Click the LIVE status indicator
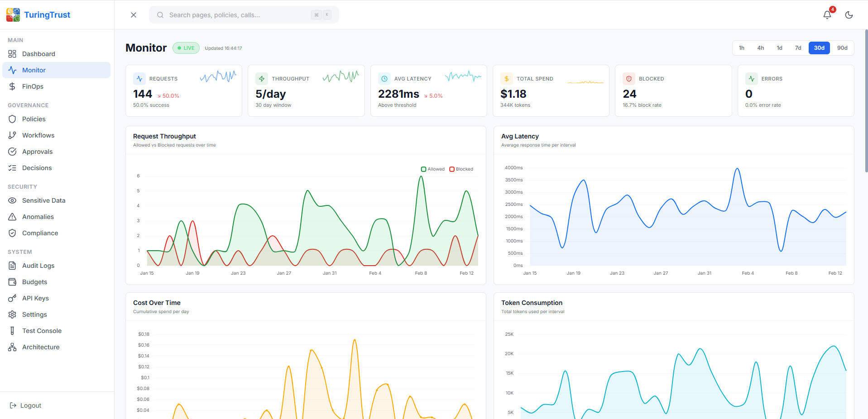The image size is (868, 419). tap(186, 48)
